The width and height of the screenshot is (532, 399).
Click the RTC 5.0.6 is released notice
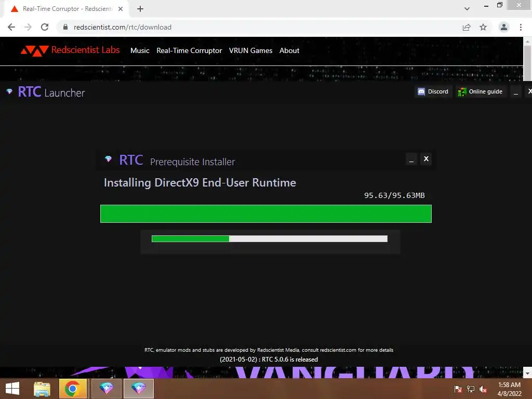click(x=269, y=360)
